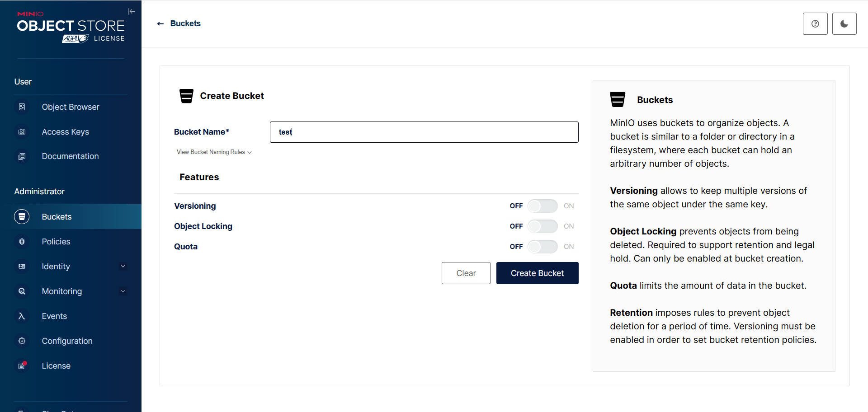Turn on the Object Locking switch
The width and height of the screenshot is (868, 412).
[x=542, y=226]
